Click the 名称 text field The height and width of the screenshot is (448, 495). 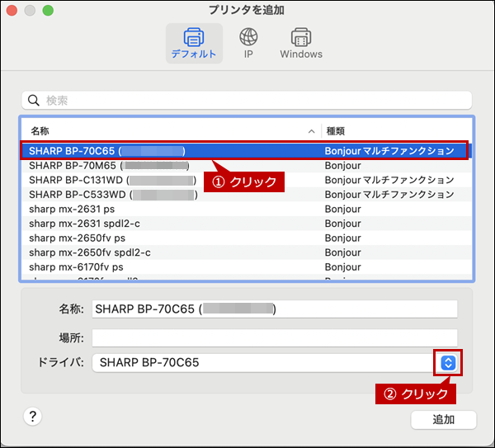[x=274, y=309]
